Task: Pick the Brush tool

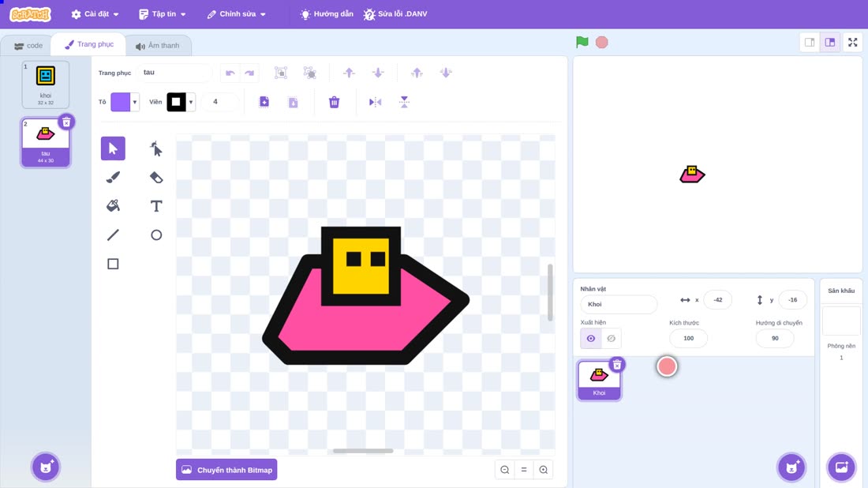Action: (x=113, y=177)
